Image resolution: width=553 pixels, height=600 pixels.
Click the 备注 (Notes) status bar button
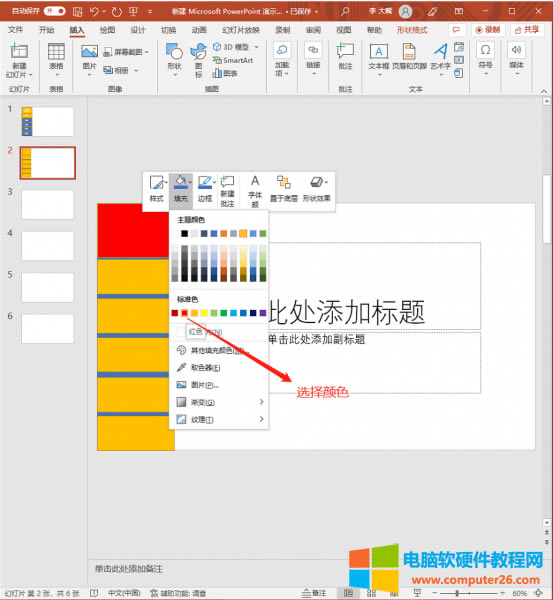[314, 593]
